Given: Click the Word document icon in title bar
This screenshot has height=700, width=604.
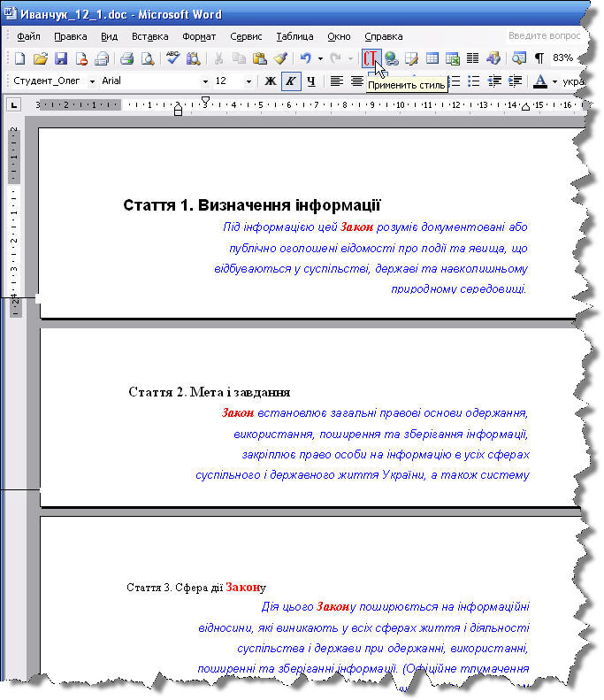Looking at the screenshot, I should 10,14.
